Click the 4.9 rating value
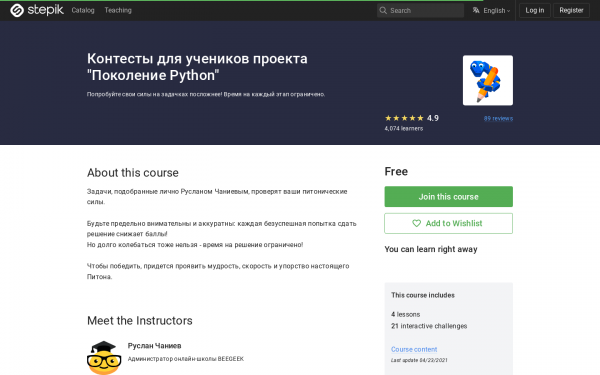This screenshot has height=375, width=600. [433, 118]
